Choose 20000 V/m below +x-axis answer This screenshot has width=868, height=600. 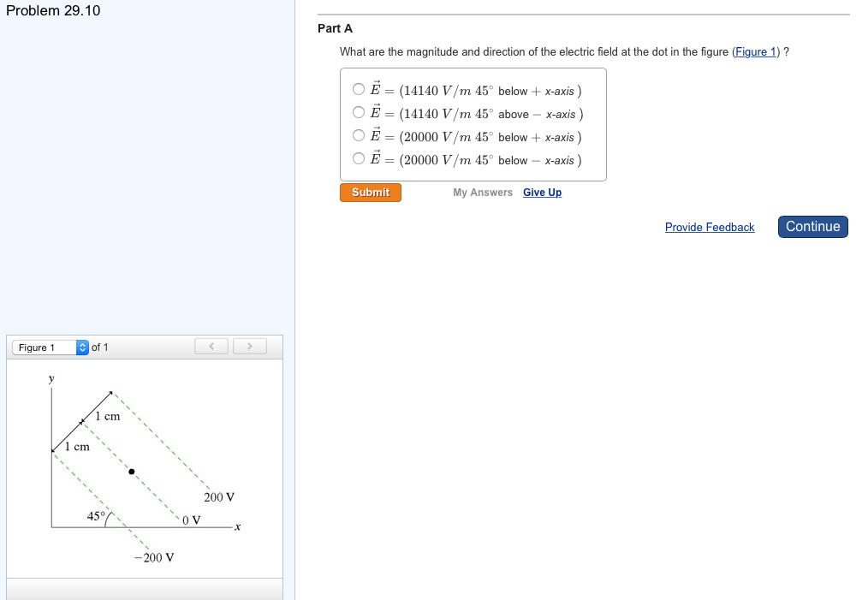[359, 135]
